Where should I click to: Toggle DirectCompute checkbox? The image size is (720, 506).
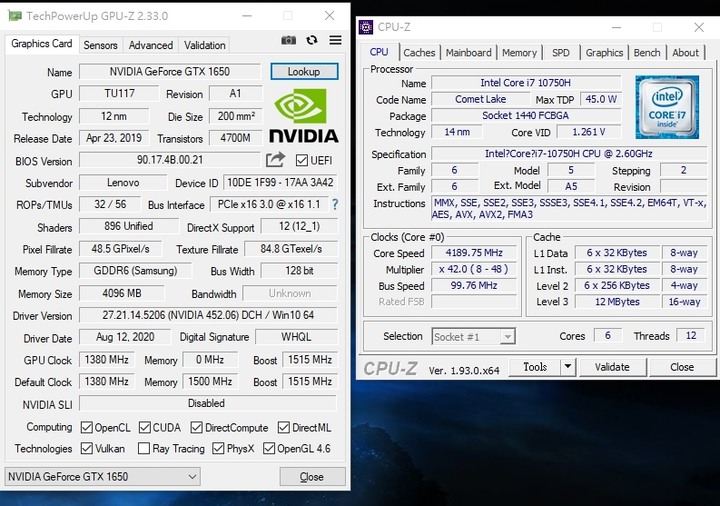point(197,427)
